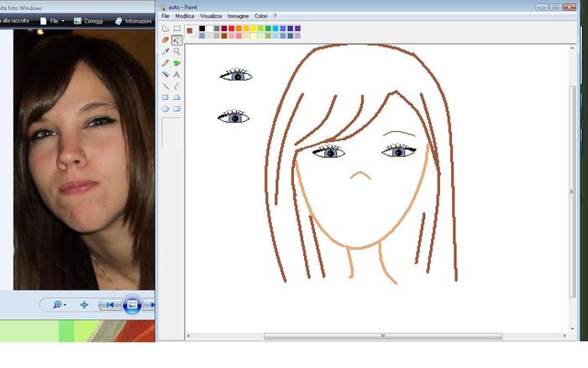The height and width of the screenshot is (368, 588).
Task: Open the Modifica menu
Action: tap(185, 16)
